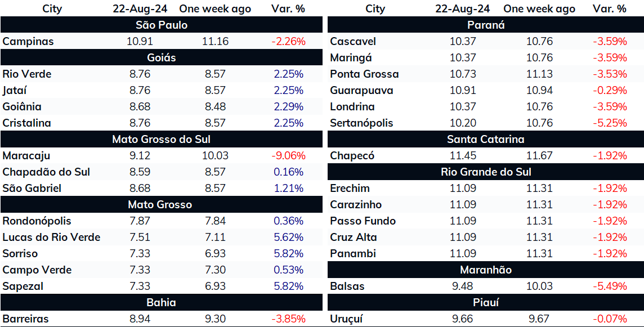Click the Chapadão do Sul city name
Viewport: 644px width, 327px height.
click(46, 172)
